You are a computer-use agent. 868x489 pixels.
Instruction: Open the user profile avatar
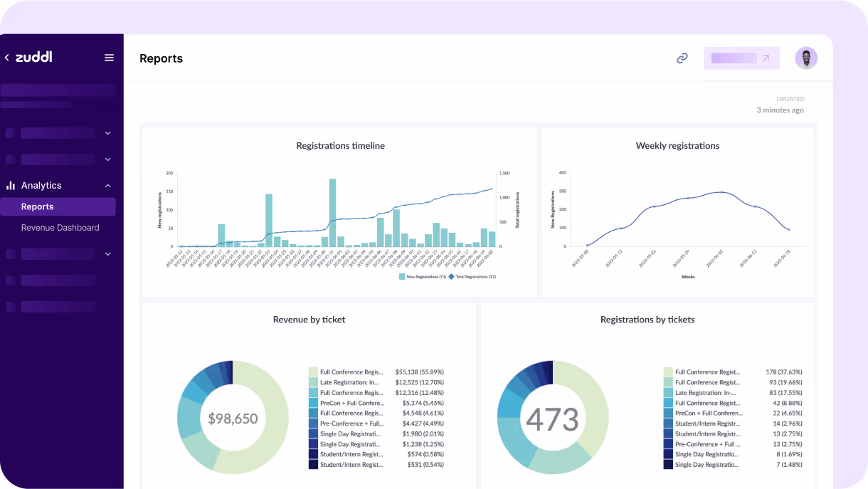point(806,58)
